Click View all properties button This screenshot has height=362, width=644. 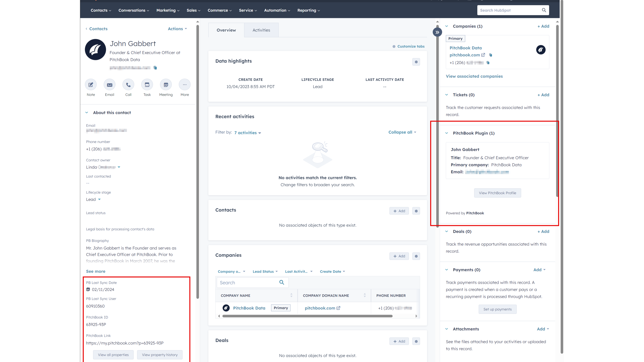coord(113,355)
